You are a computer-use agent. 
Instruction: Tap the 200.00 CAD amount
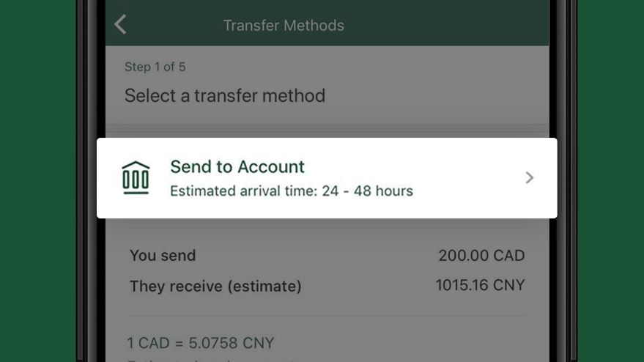[x=481, y=256]
